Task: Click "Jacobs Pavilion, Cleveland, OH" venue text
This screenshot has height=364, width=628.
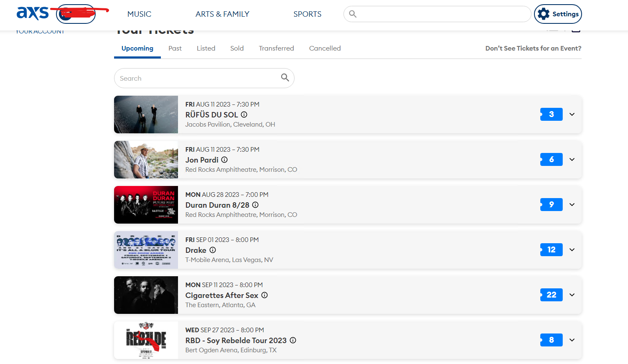Action: coord(230,125)
